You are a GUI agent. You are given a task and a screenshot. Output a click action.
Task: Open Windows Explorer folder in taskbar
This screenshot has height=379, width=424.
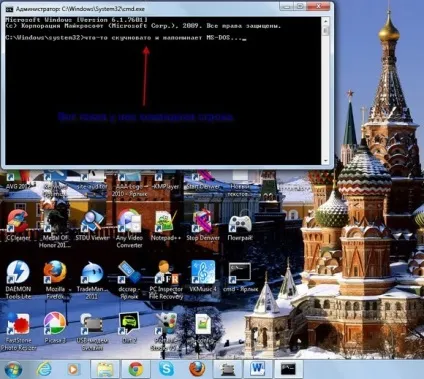coord(105,369)
